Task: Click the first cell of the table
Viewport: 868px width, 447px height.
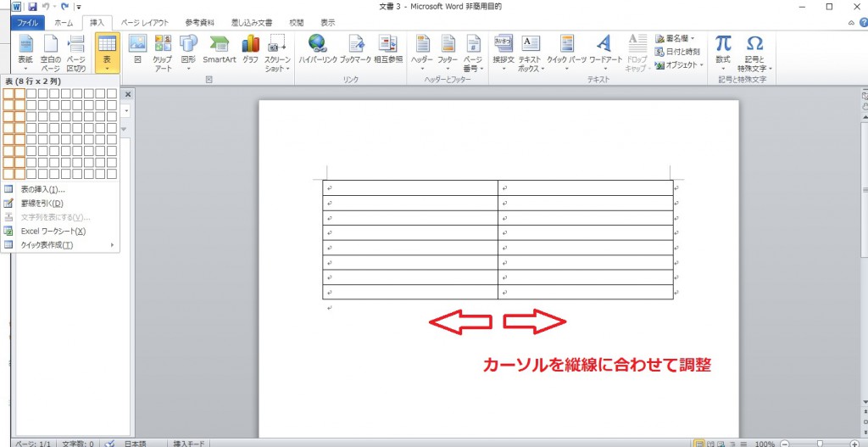Action: 410,187
